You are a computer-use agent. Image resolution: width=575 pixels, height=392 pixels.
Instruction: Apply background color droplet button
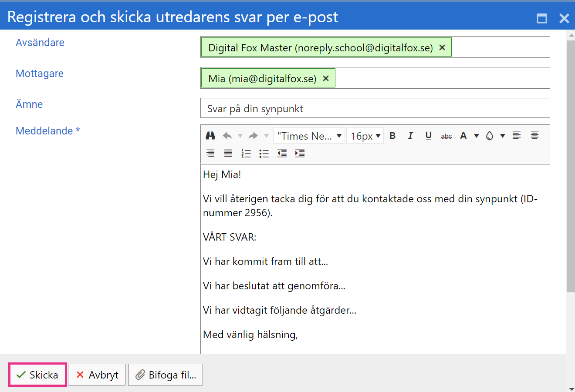(x=490, y=136)
